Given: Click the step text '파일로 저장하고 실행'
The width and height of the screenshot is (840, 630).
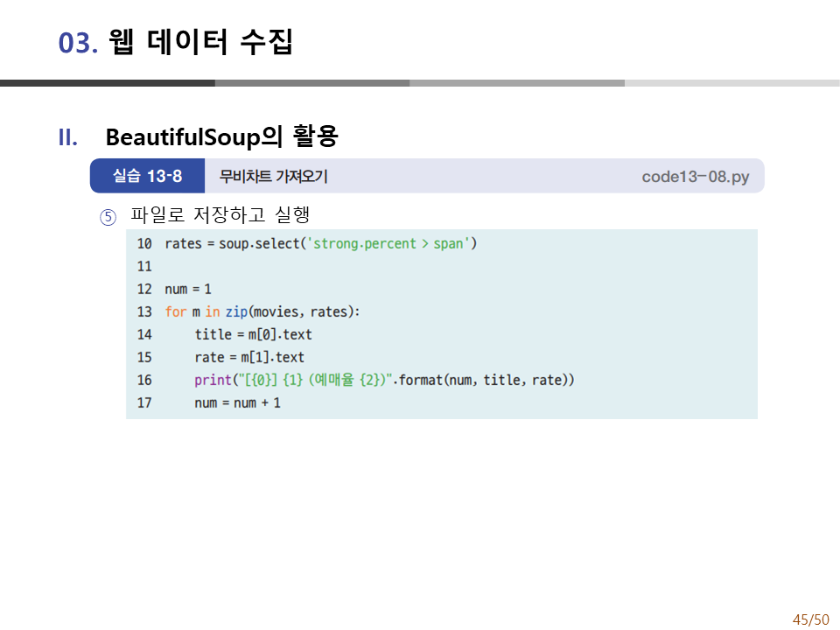Looking at the screenshot, I should pyautogui.click(x=220, y=215).
